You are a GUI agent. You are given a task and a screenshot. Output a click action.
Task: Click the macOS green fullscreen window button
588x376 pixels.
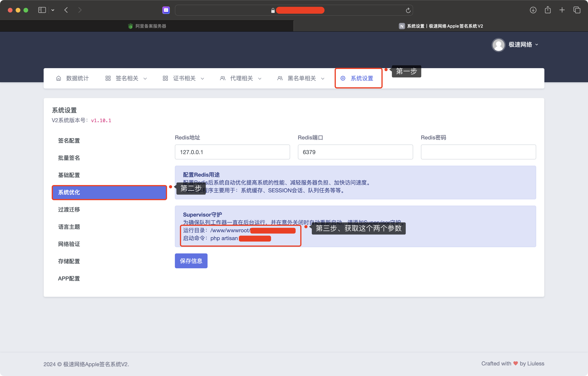26,10
